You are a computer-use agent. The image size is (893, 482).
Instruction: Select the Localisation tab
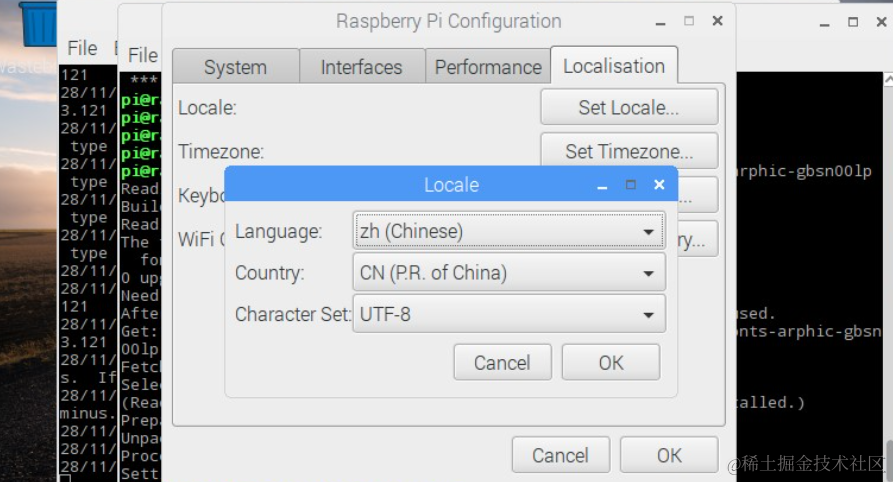point(614,66)
